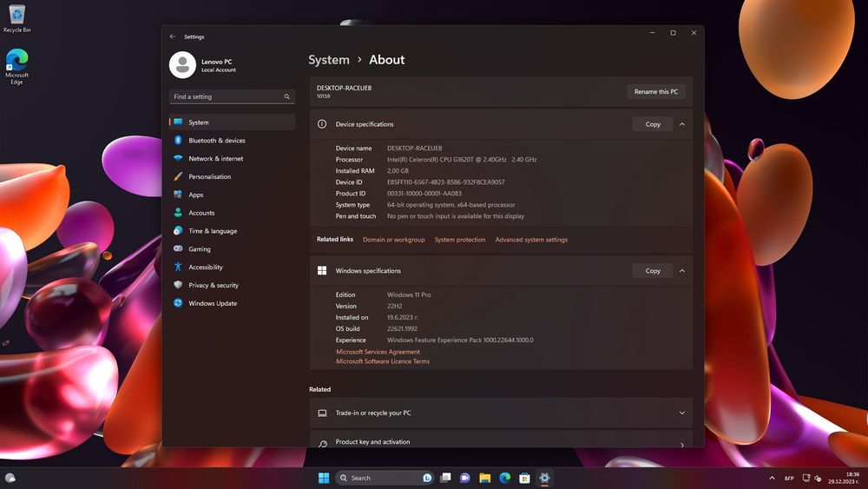Maximize the Settings window

674,33
